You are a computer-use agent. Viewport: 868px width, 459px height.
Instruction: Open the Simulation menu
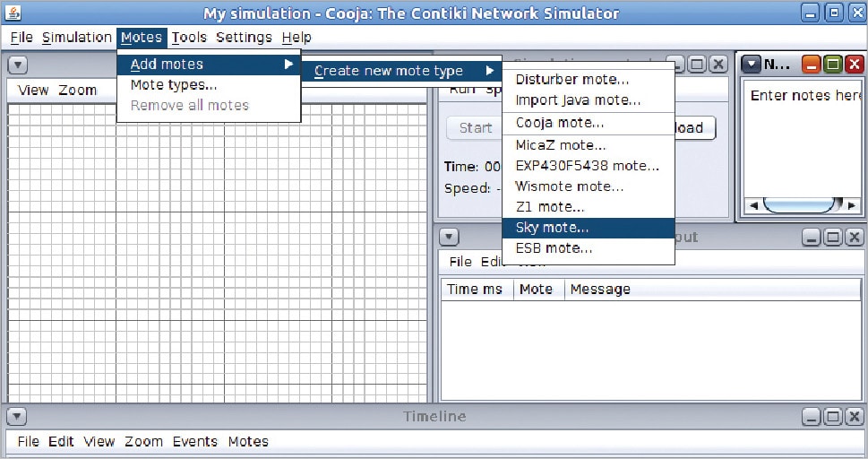click(x=77, y=38)
